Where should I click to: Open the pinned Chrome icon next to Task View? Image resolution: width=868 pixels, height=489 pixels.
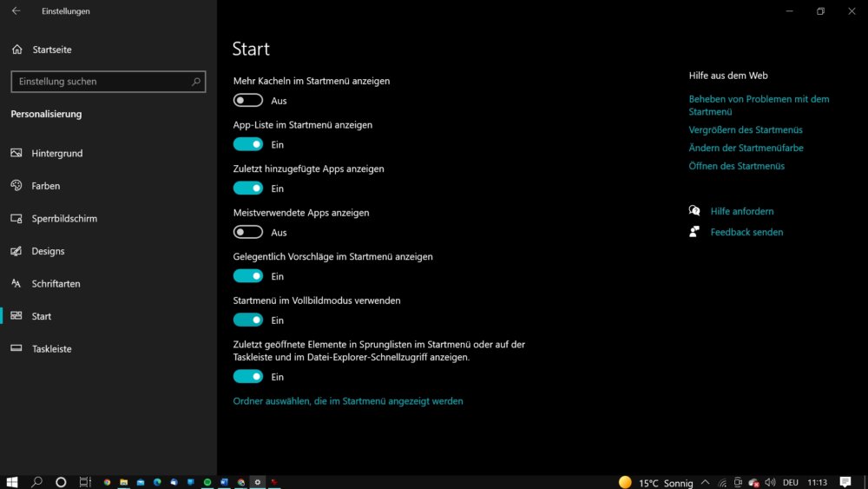[x=107, y=482]
